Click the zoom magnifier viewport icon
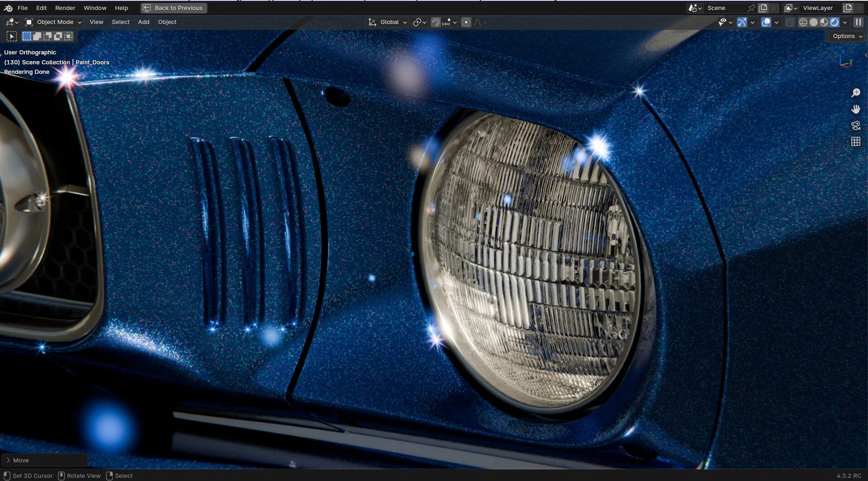This screenshot has height=481, width=868. [856, 93]
